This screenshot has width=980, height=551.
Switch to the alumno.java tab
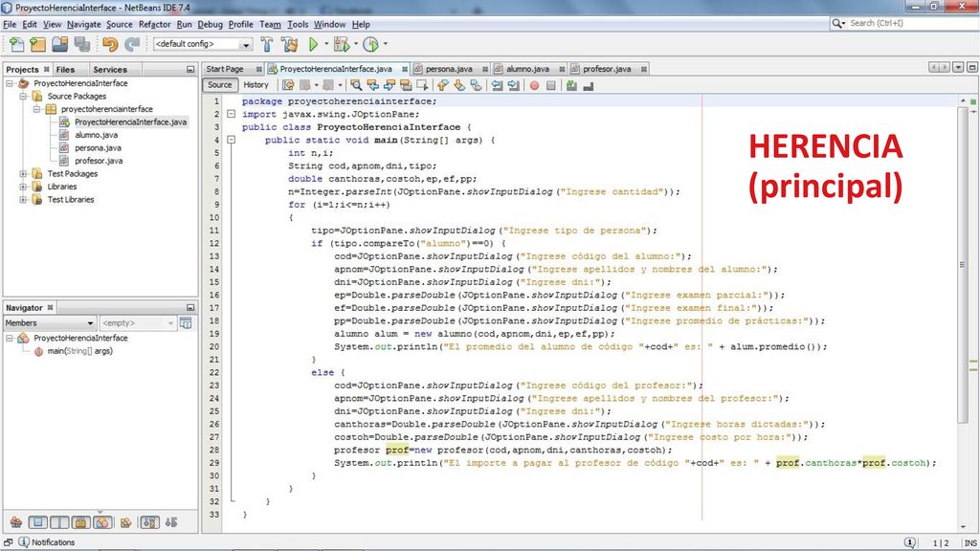(527, 69)
